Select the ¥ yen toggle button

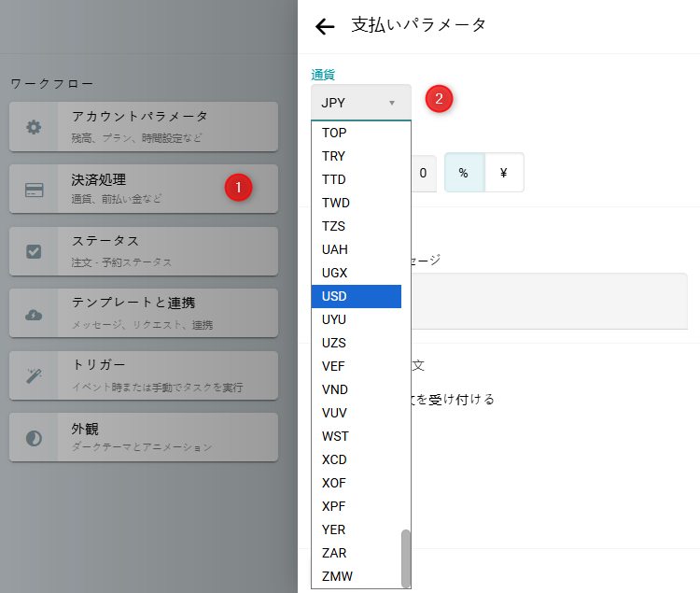point(504,173)
